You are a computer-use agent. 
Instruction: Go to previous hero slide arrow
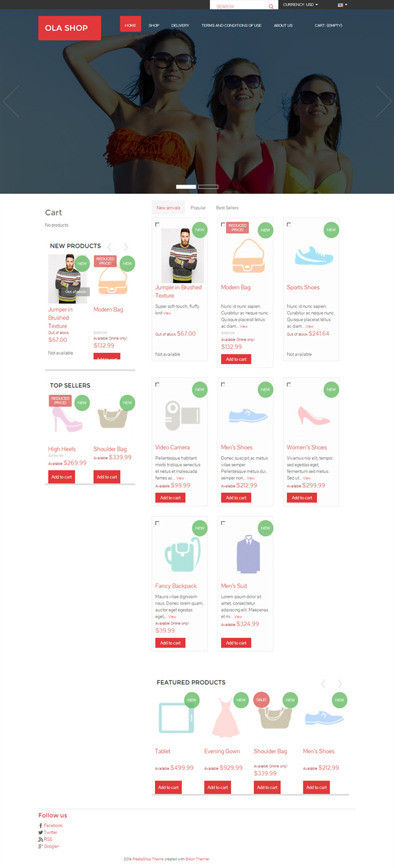(11, 101)
